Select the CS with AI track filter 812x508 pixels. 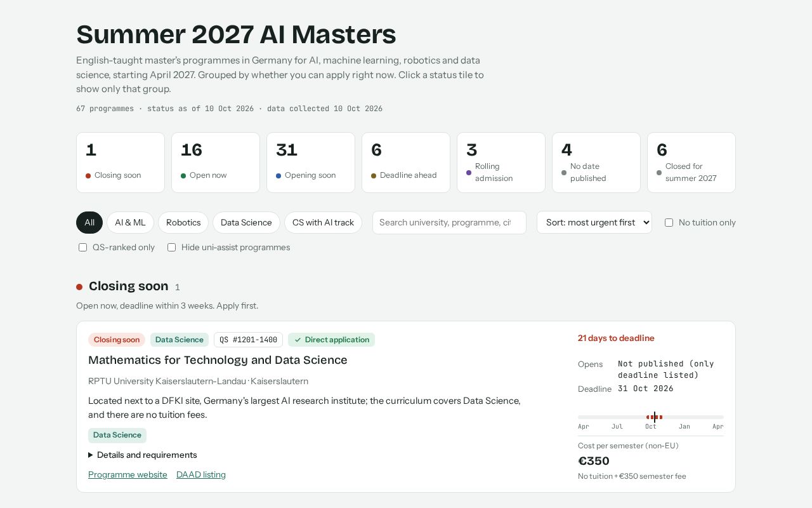point(323,222)
